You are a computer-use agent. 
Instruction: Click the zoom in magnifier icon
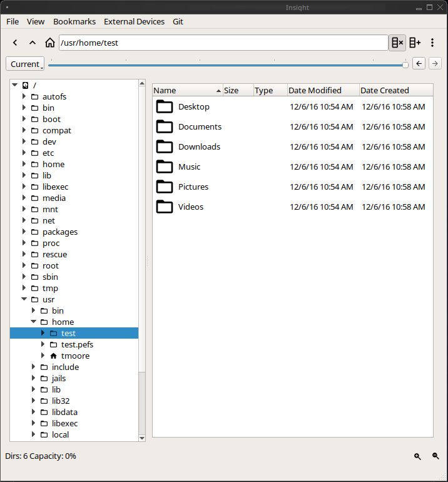coord(417,456)
